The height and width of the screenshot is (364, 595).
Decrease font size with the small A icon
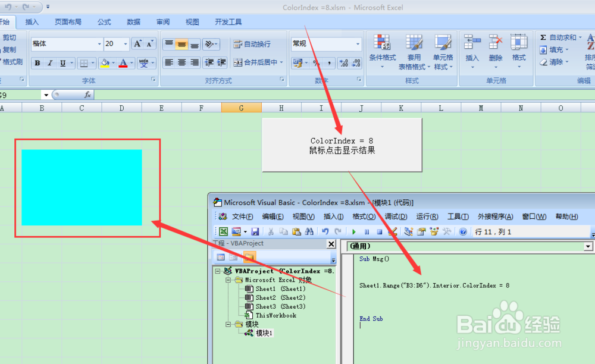149,44
